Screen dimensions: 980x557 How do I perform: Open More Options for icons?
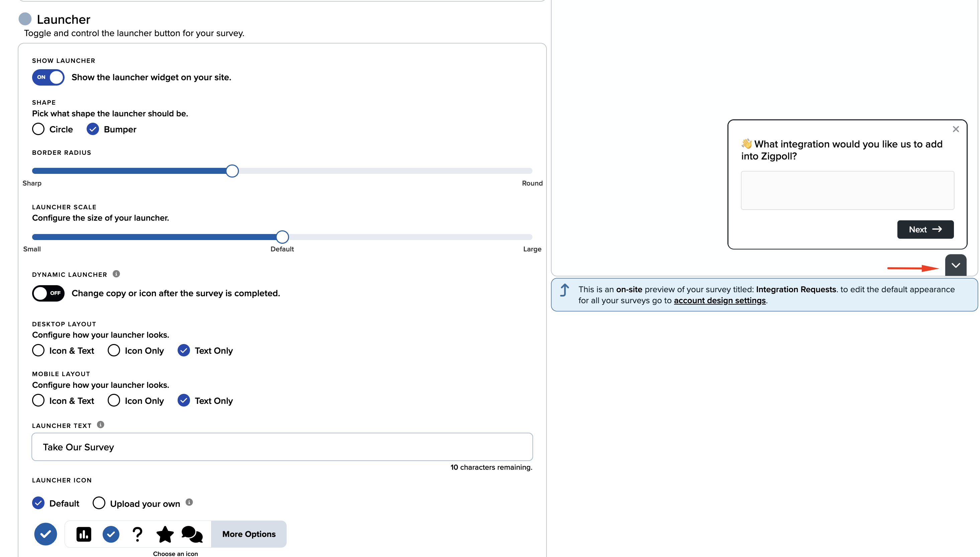tap(249, 534)
